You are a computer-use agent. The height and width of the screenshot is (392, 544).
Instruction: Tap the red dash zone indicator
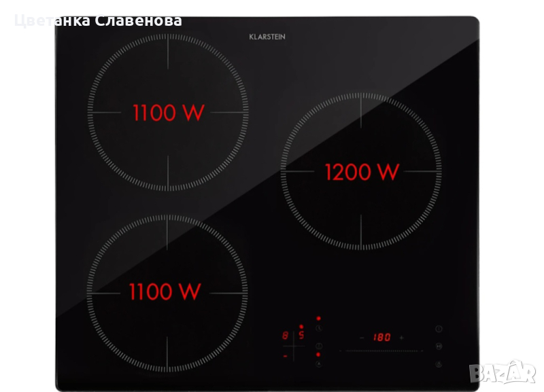(x=286, y=355)
